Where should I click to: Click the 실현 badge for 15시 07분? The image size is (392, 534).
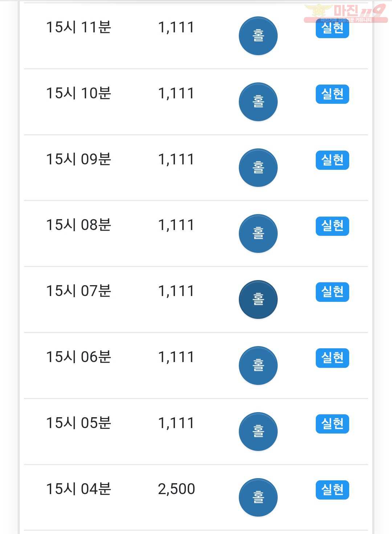coord(332,292)
